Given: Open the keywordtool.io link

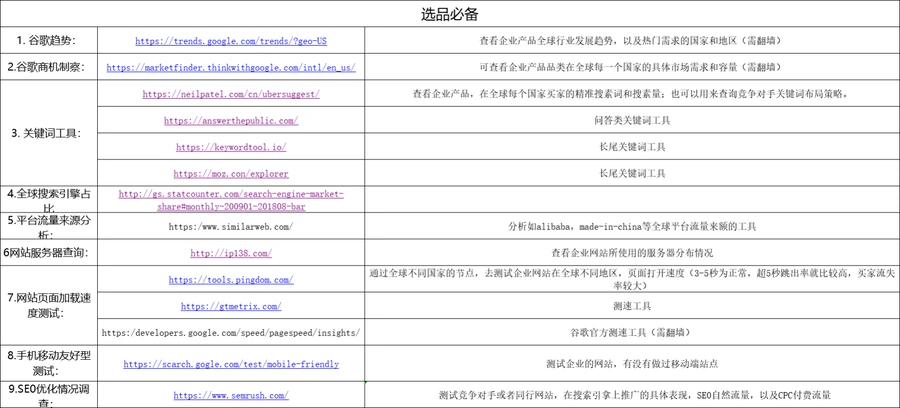Looking at the screenshot, I should (231, 147).
